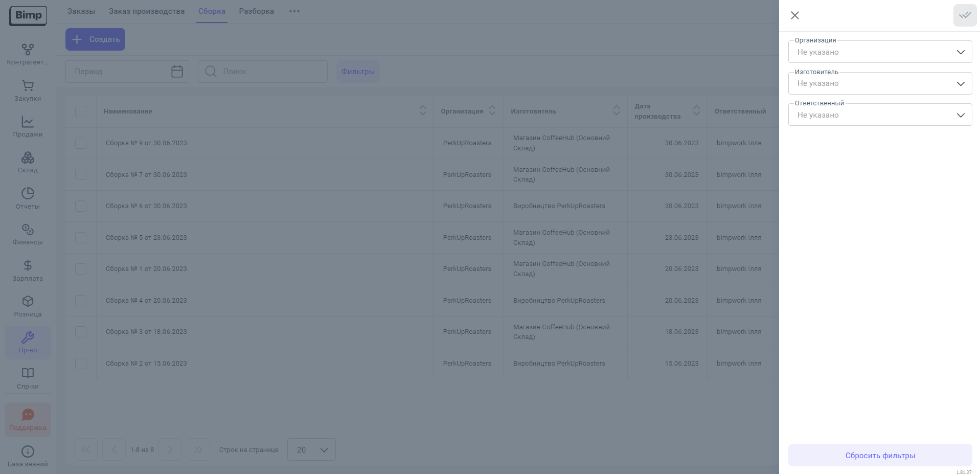Click the Сбросить фильтры button
Image resolution: width=980 pixels, height=474 pixels.
[879, 455]
